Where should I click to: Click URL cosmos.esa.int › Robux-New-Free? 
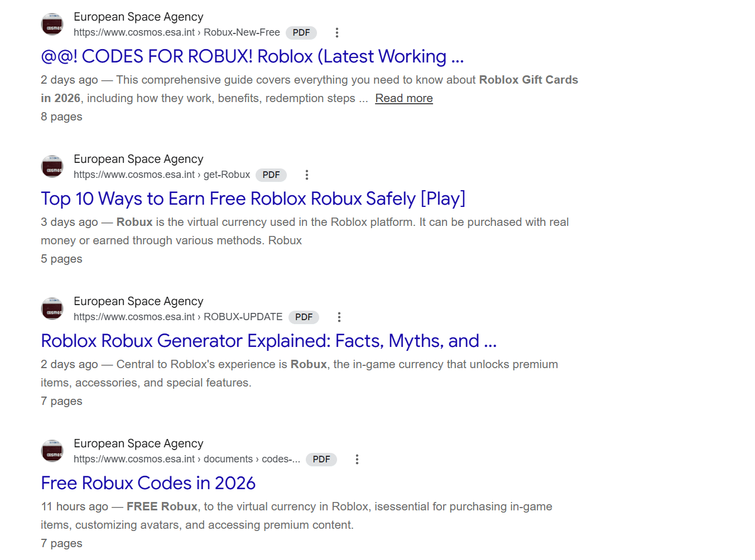click(x=176, y=32)
